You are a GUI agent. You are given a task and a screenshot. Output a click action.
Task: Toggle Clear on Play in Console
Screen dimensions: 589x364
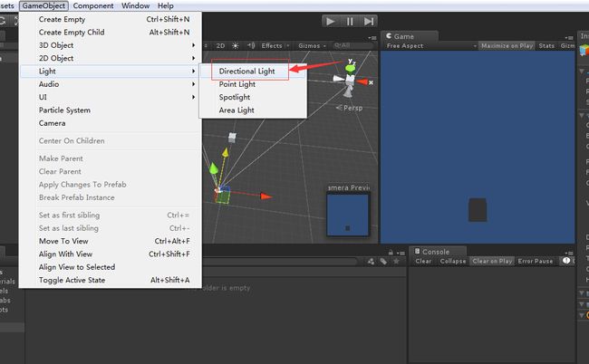492,261
